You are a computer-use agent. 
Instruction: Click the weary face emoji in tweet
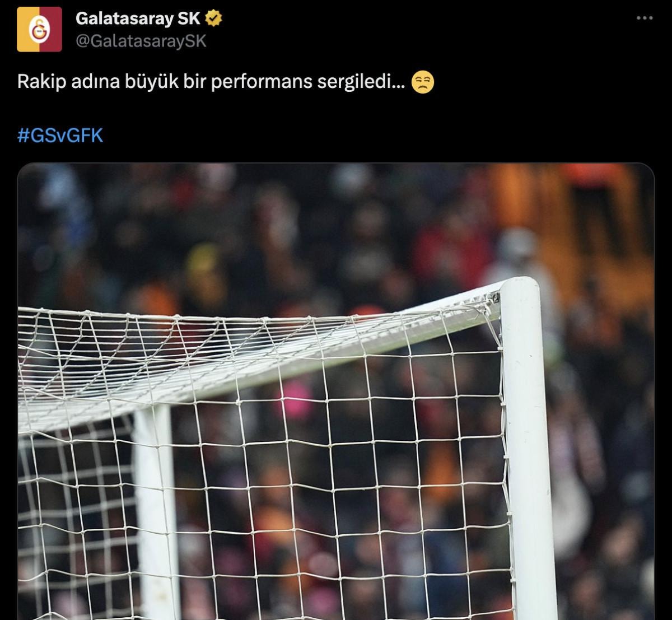pyautogui.click(x=423, y=83)
